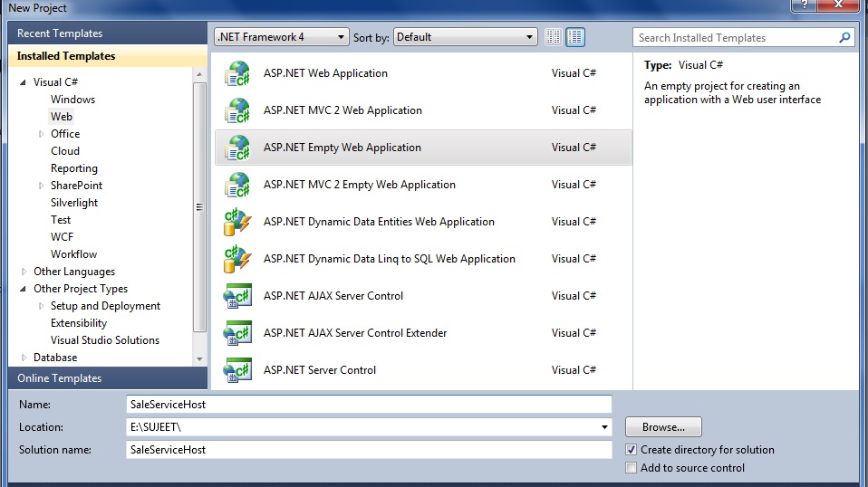The image size is (868, 487).
Task: Click the ASP.NET MVC 2 Web Application icon
Action: tap(237, 110)
